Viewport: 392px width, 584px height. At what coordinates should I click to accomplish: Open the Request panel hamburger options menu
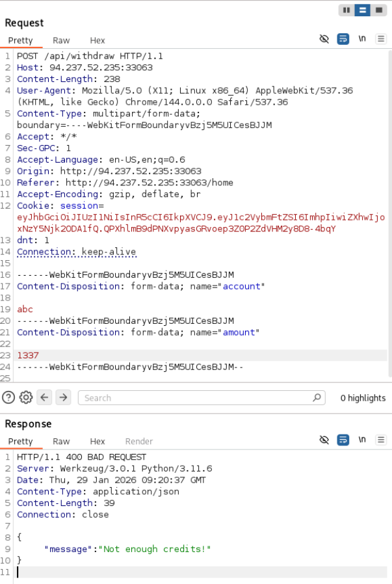point(381,39)
